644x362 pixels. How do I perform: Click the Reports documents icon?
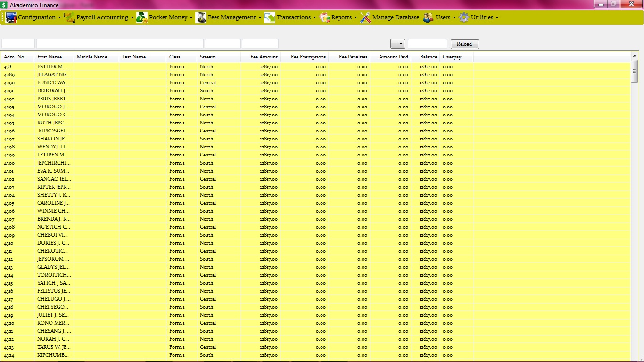[324, 17]
